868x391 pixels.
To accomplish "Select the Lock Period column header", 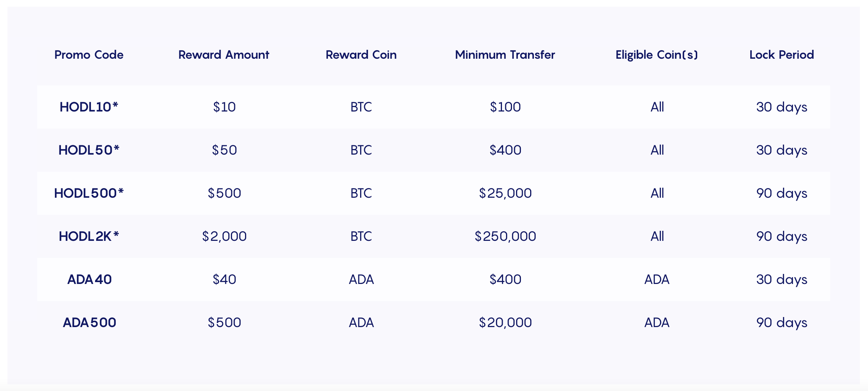I will click(781, 55).
